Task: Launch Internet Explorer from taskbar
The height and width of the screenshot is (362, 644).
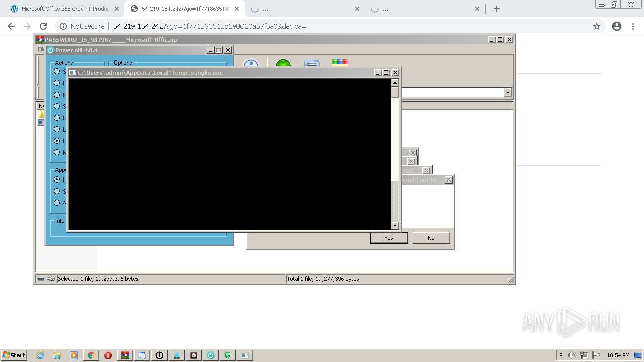Action: pyautogui.click(x=40, y=355)
